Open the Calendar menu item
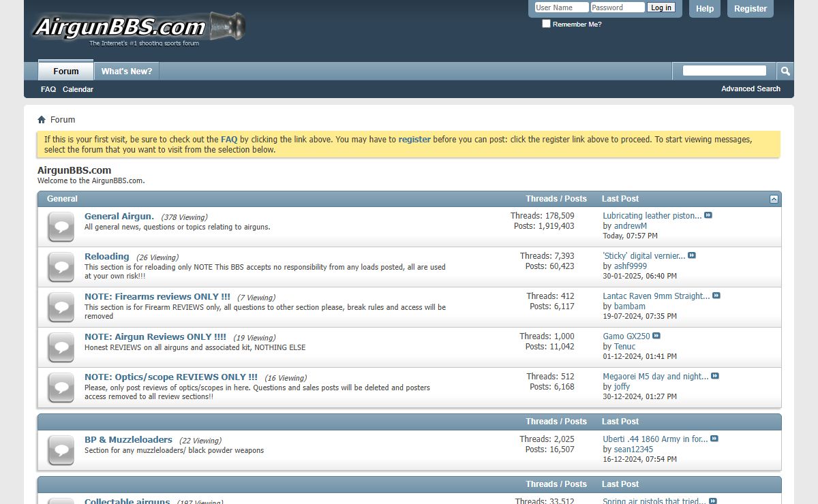Viewport: 818px width, 504px height. pyautogui.click(x=78, y=89)
